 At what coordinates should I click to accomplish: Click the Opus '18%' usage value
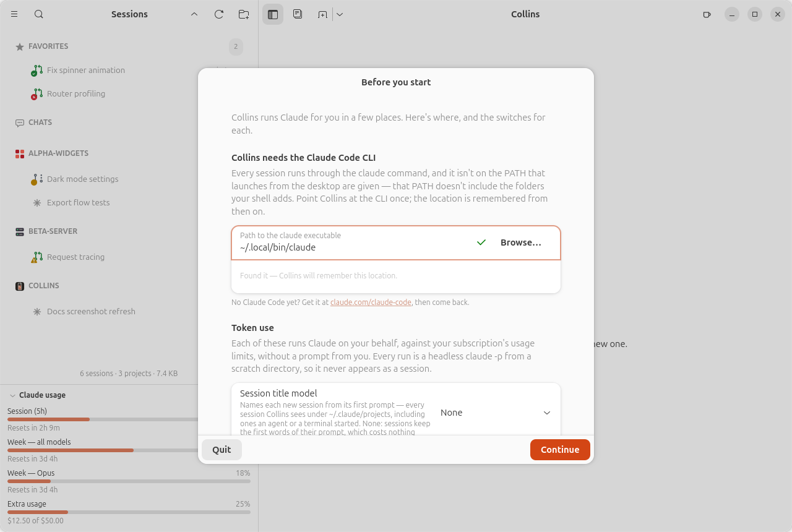point(243,473)
